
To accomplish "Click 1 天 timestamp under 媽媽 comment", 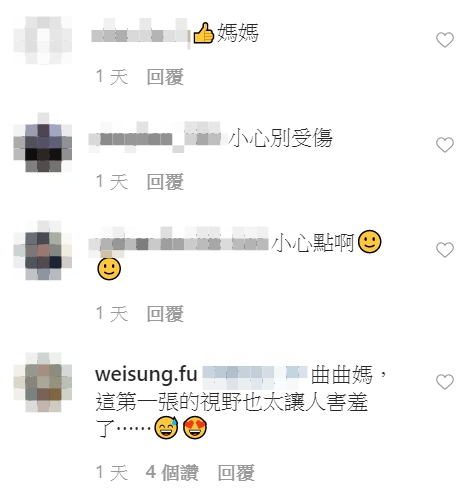I will (x=112, y=77).
